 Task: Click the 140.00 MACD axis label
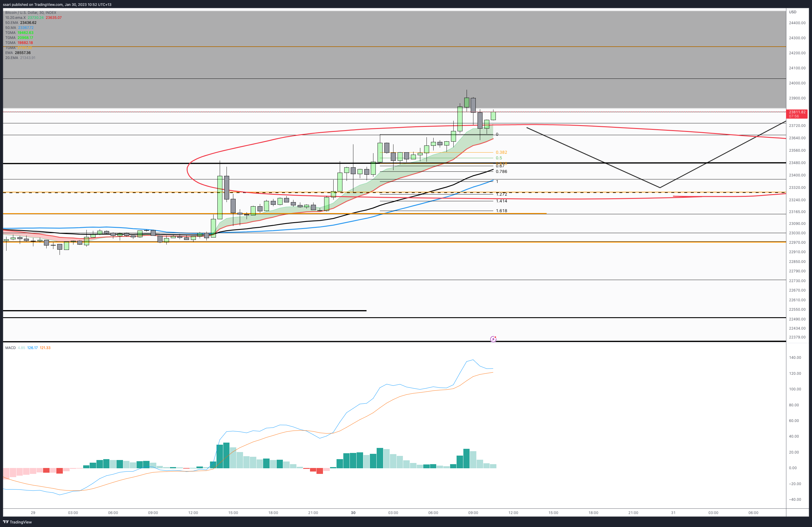(795, 357)
